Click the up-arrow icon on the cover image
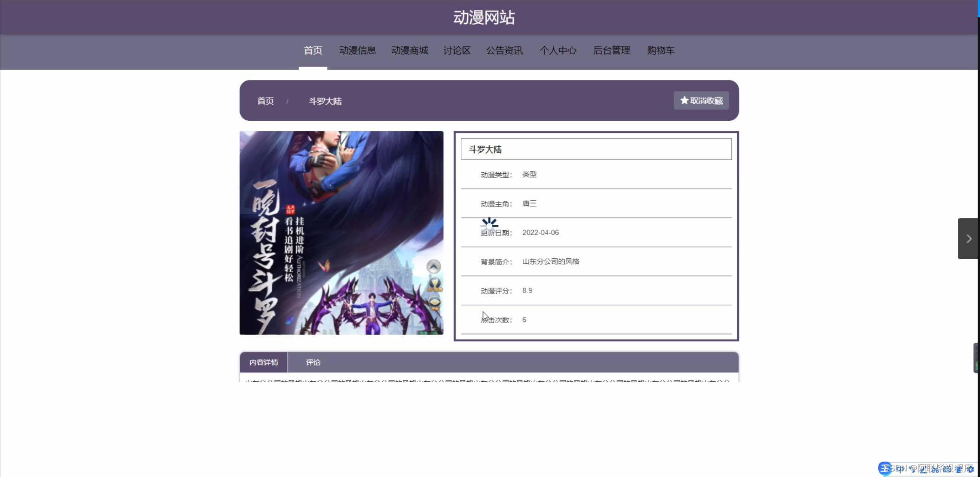This screenshot has width=980, height=477. tap(434, 267)
